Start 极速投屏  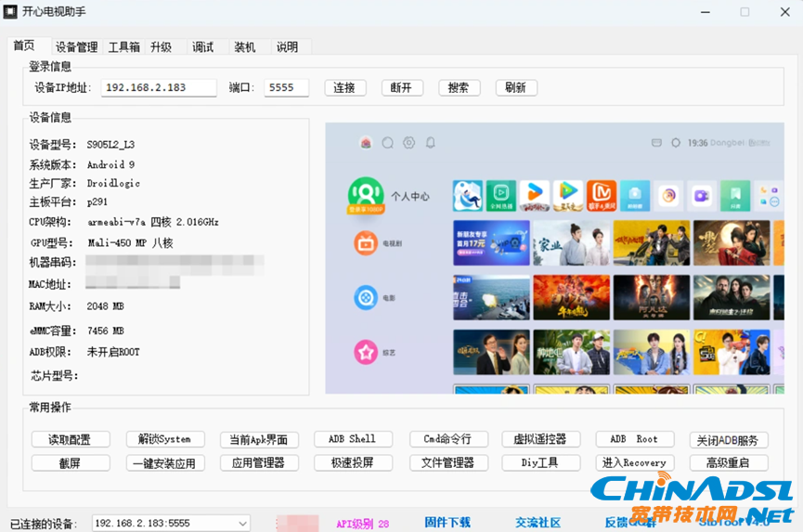(354, 463)
